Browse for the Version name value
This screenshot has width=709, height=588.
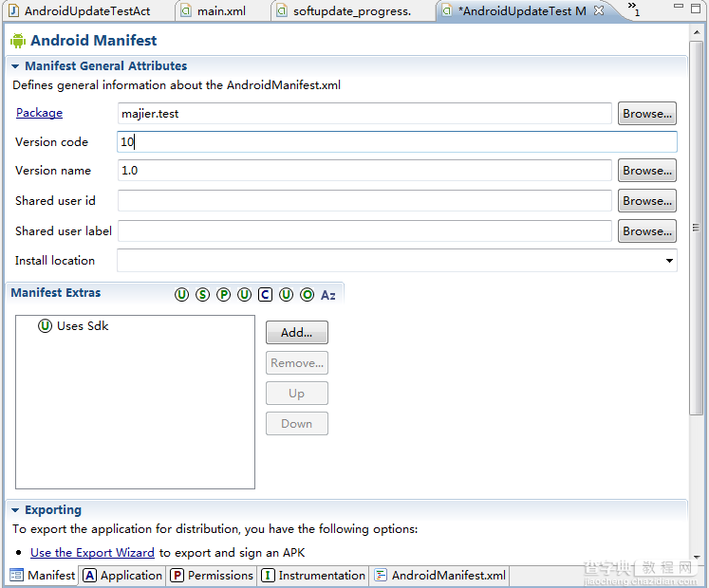coord(647,171)
